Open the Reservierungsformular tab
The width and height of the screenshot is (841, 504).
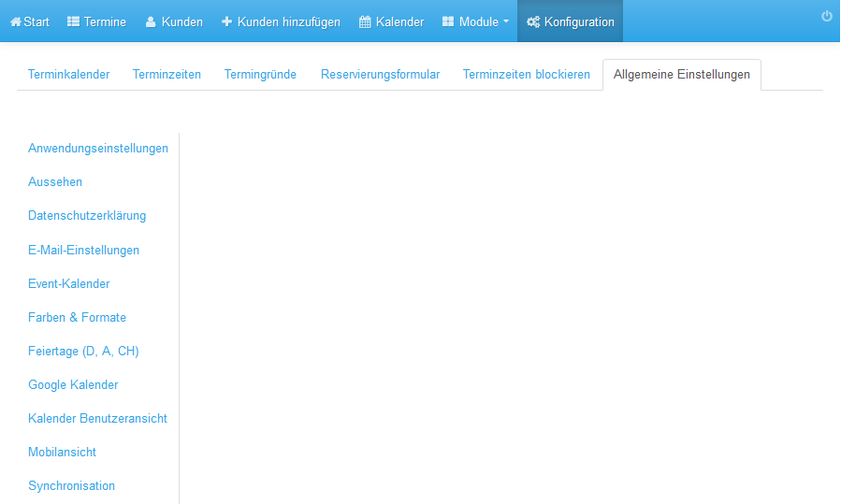[x=380, y=75]
